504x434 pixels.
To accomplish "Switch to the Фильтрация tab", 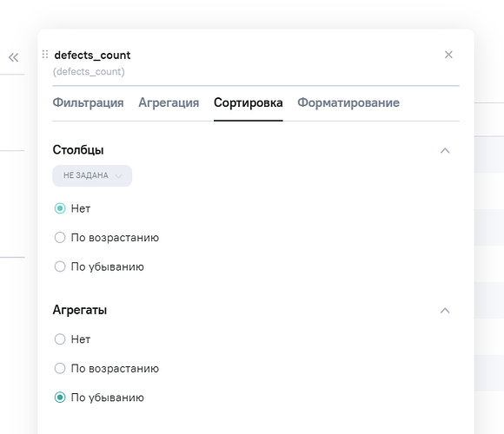I will (88, 102).
